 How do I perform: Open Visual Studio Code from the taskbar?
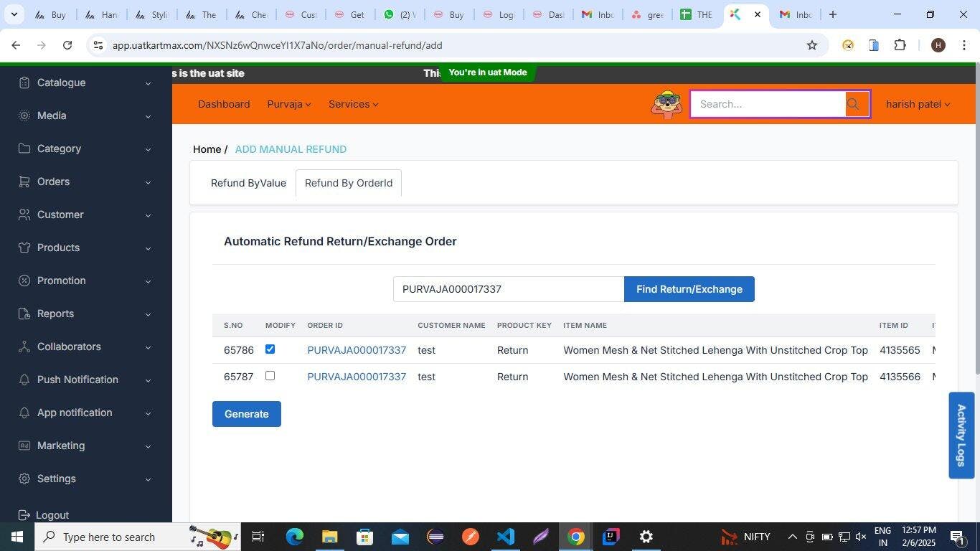click(x=505, y=537)
